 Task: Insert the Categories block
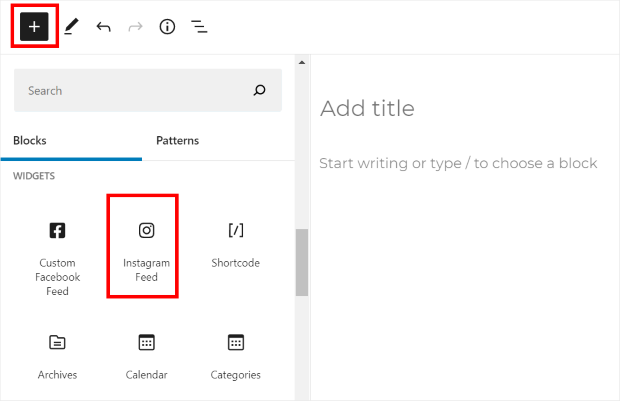pos(235,356)
